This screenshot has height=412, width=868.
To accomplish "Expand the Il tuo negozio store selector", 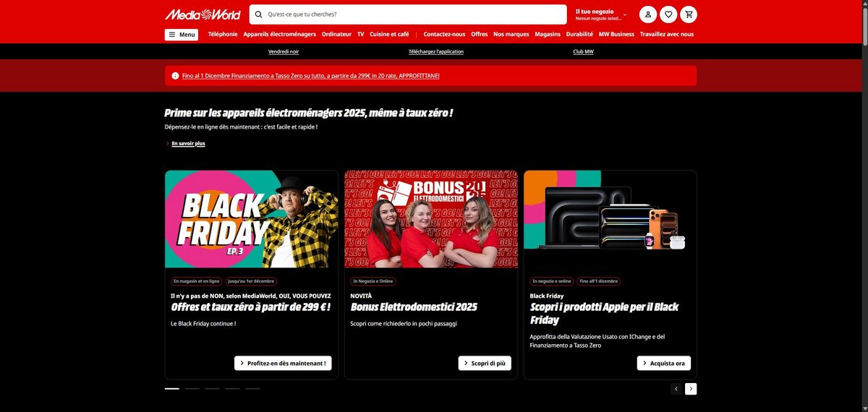I will coord(601,14).
